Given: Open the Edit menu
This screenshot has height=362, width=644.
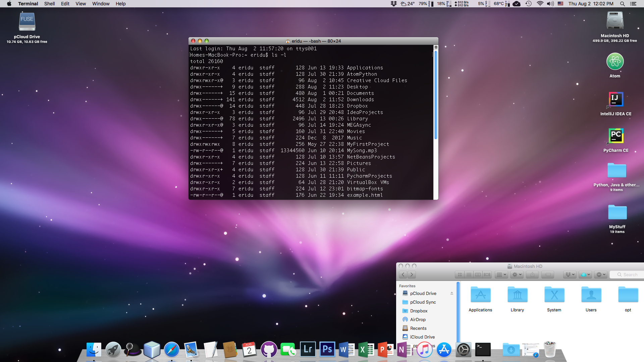Looking at the screenshot, I should click(x=65, y=4).
